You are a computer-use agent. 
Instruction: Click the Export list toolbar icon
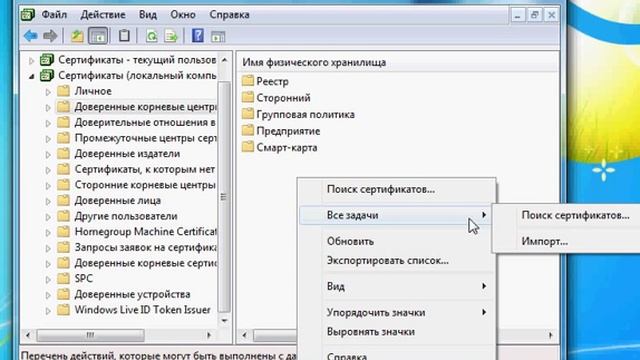[x=171, y=36]
